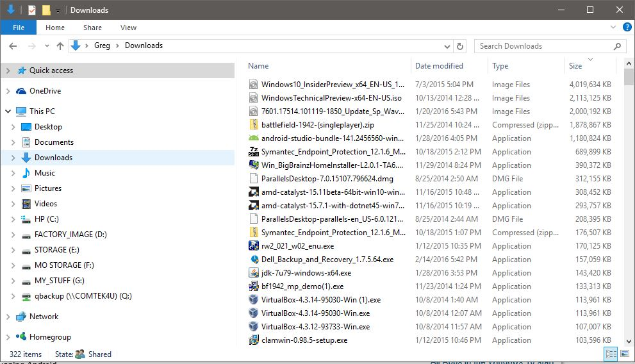Viewport: 635px width, 364px height.
Task: Select the FACTORY_IMAGE (D:) drive
Action: [70, 235]
